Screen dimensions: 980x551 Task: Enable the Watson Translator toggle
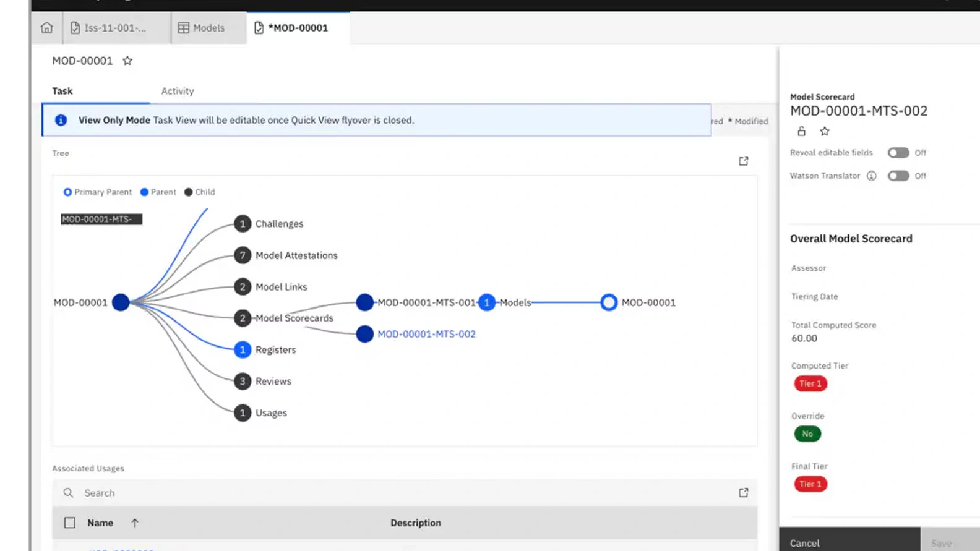898,176
